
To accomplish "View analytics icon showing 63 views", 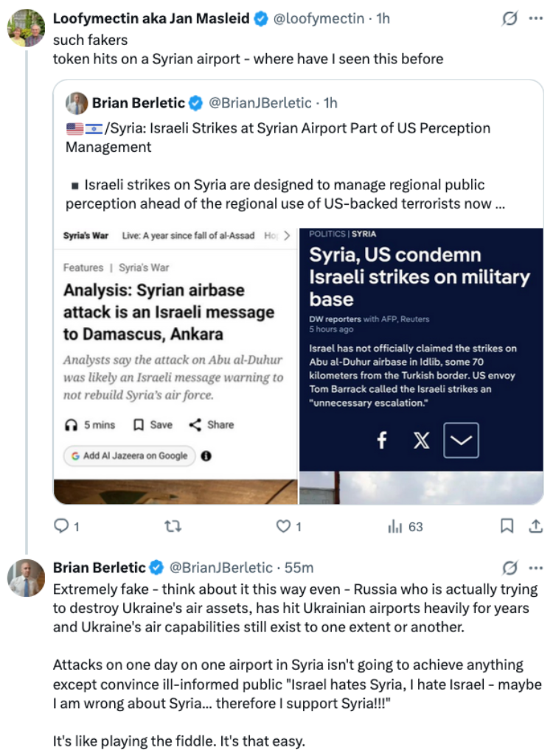I will 394,526.
